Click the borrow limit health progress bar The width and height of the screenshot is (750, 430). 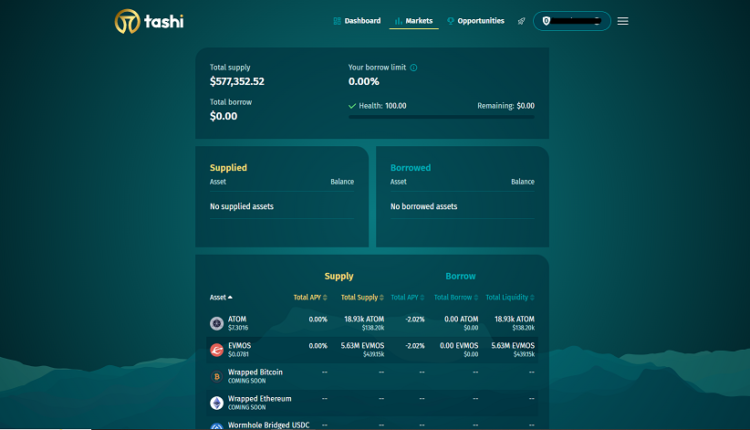[x=441, y=117]
